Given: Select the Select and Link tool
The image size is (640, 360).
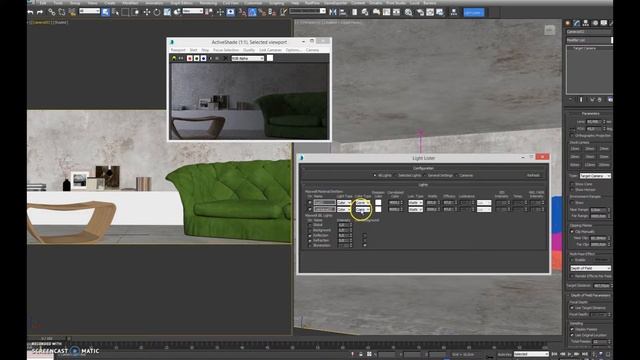Looking at the screenshot, I should (x=52, y=12).
